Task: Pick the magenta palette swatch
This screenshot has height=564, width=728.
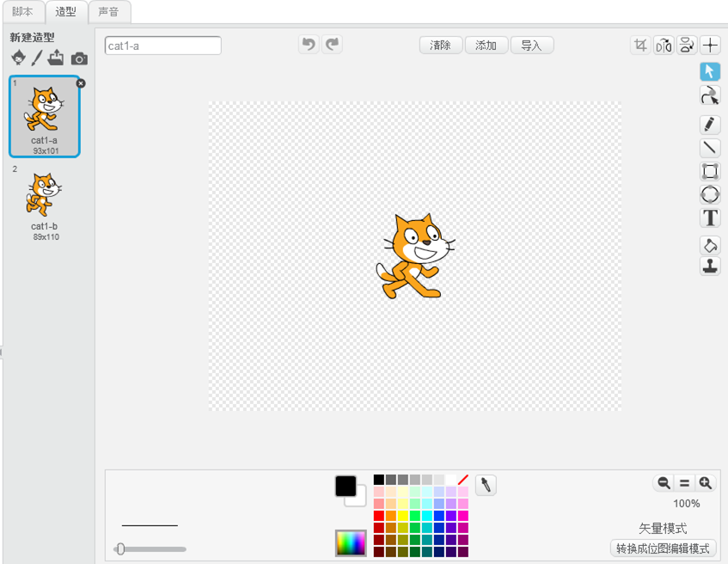Action: (x=463, y=516)
